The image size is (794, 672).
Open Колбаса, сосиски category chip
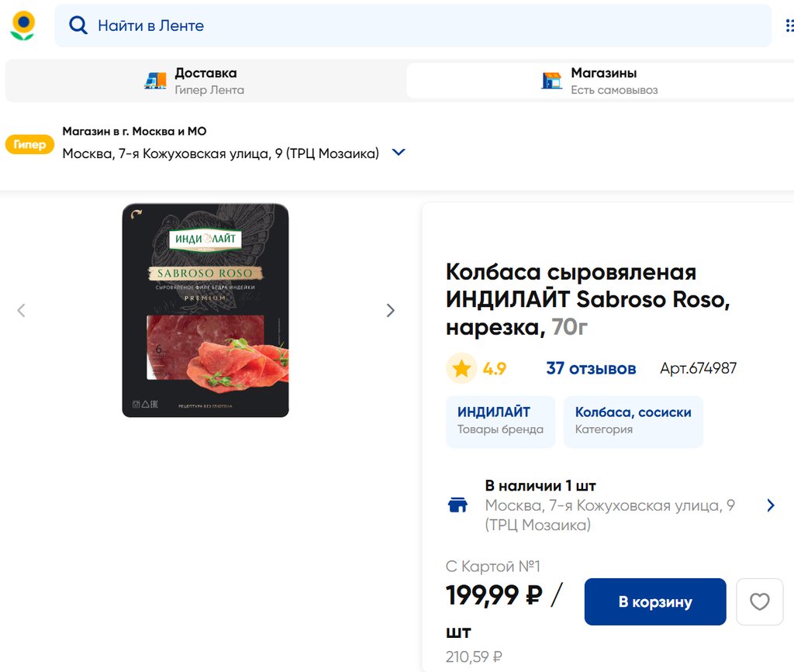[x=633, y=421]
